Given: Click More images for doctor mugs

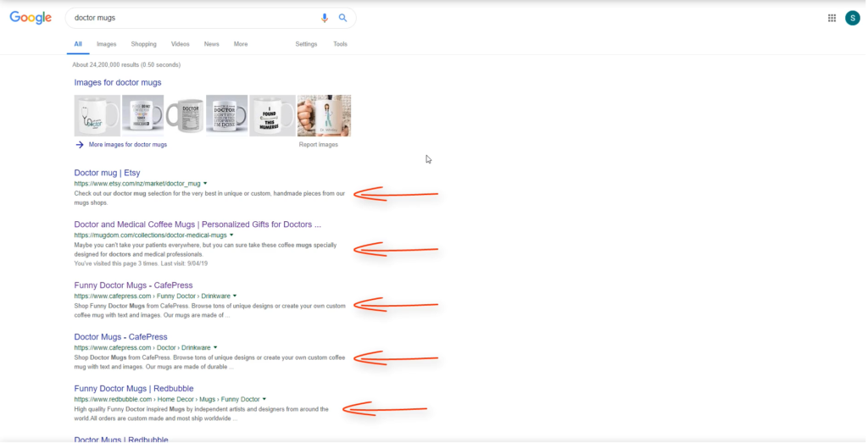Looking at the screenshot, I should pos(127,144).
